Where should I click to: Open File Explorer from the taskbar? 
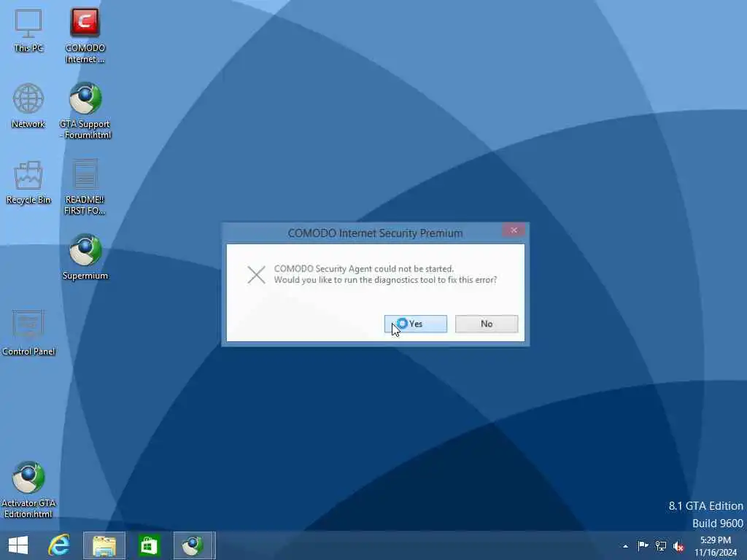click(x=104, y=545)
